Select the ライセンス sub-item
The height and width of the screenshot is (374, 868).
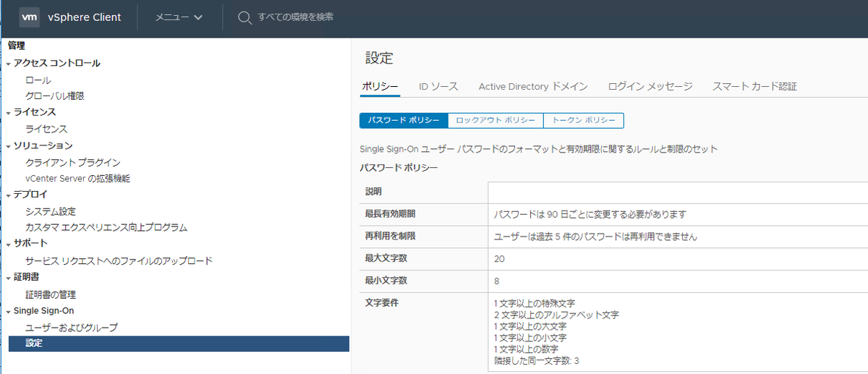(46, 129)
